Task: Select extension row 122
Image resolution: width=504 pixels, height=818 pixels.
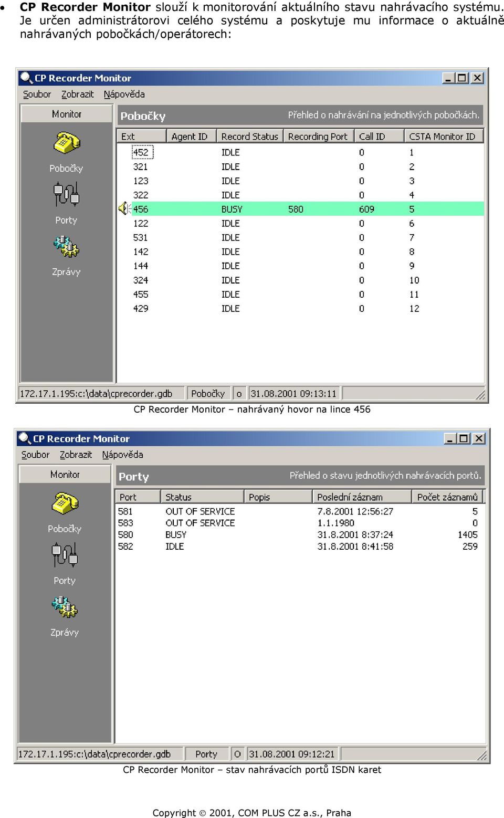Action: coord(300,223)
